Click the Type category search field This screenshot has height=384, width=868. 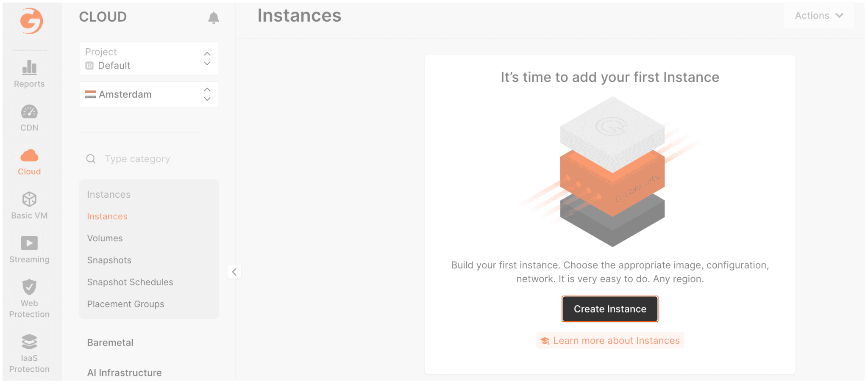(149, 159)
